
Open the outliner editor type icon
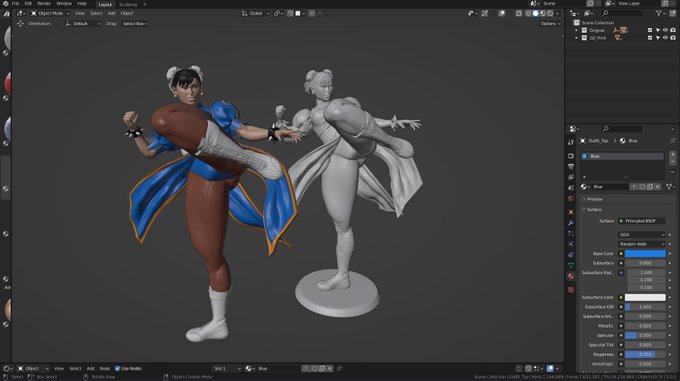click(574, 13)
